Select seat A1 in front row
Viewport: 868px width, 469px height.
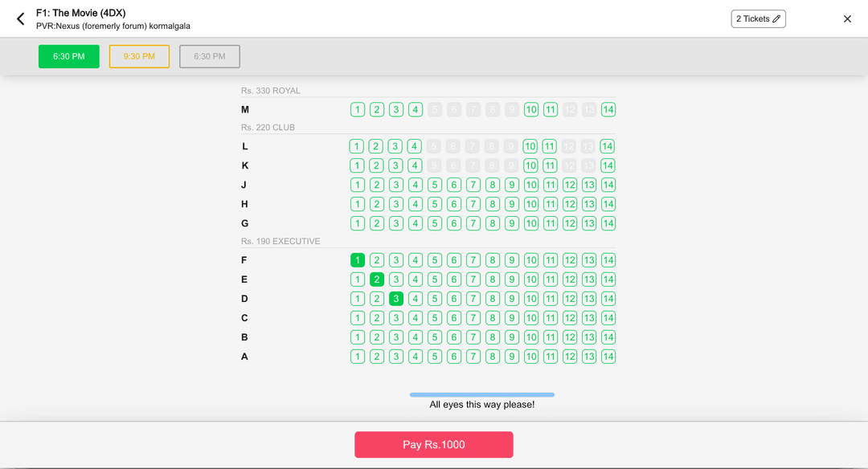(358, 357)
